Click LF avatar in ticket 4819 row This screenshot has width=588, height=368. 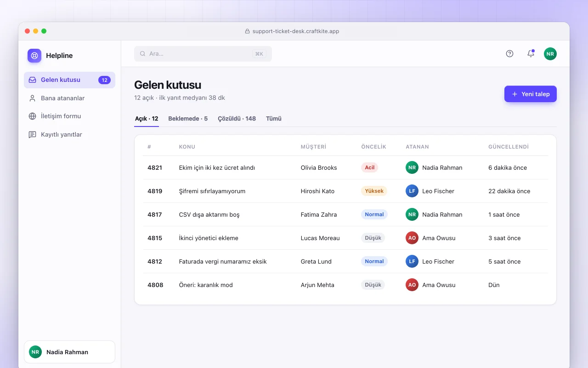pyautogui.click(x=412, y=191)
